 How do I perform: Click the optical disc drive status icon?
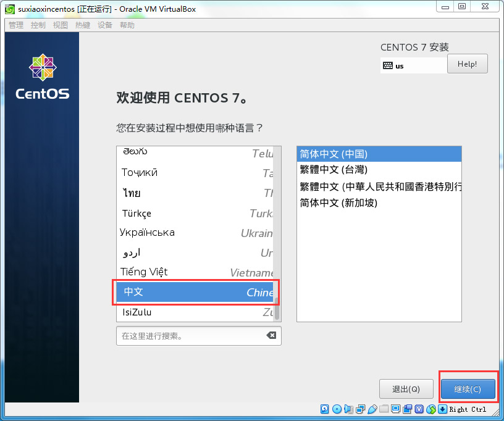click(337, 409)
